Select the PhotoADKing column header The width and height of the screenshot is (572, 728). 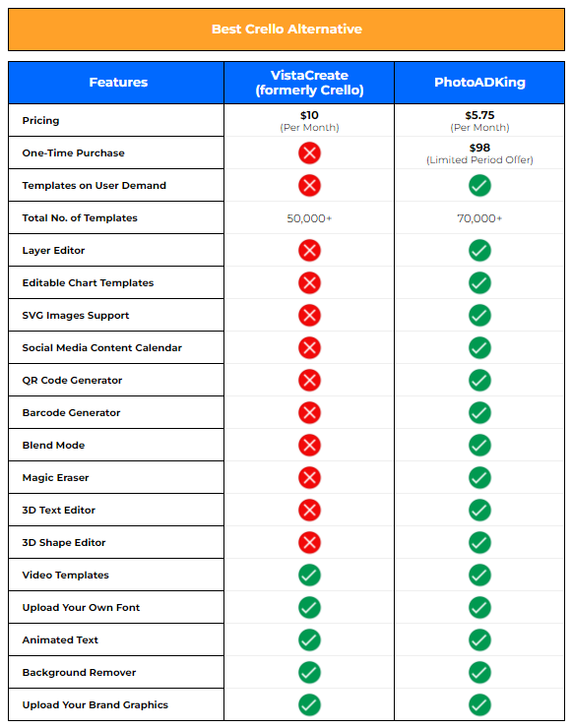479,83
